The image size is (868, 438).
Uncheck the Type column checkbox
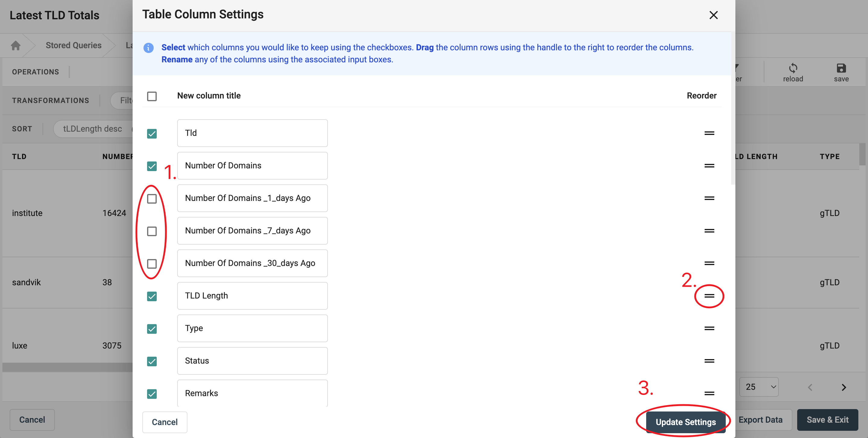(152, 329)
